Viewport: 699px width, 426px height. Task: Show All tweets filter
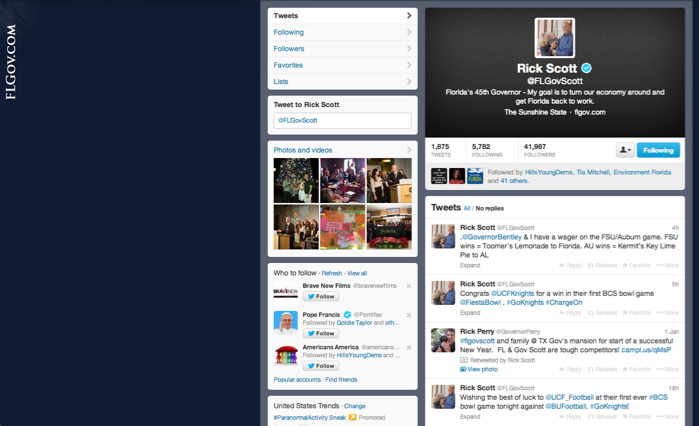pyautogui.click(x=467, y=208)
